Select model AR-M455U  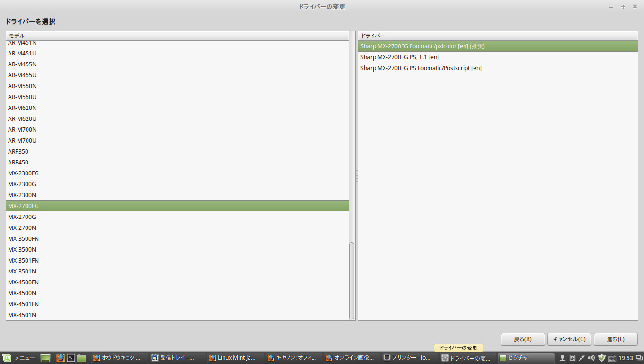point(177,75)
